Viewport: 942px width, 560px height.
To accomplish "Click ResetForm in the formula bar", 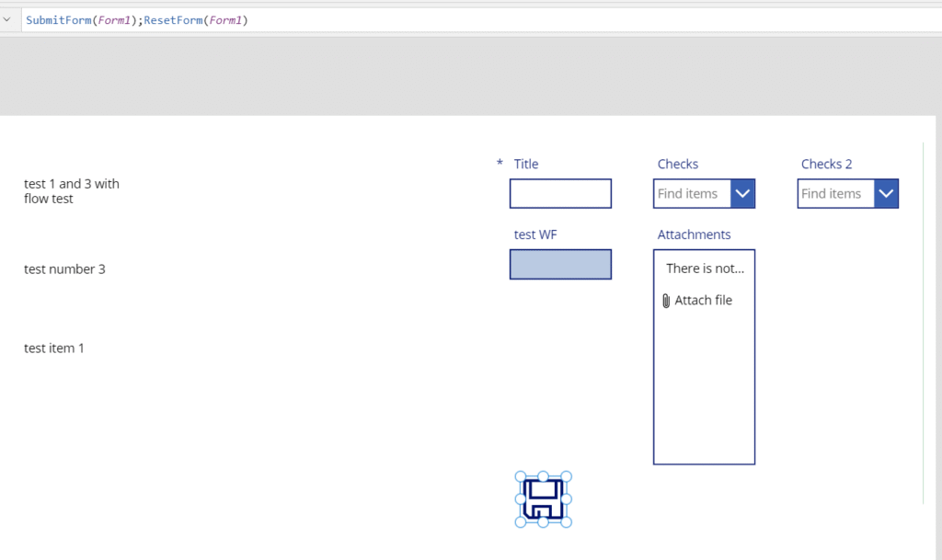I will pyautogui.click(x=173, y=20).
